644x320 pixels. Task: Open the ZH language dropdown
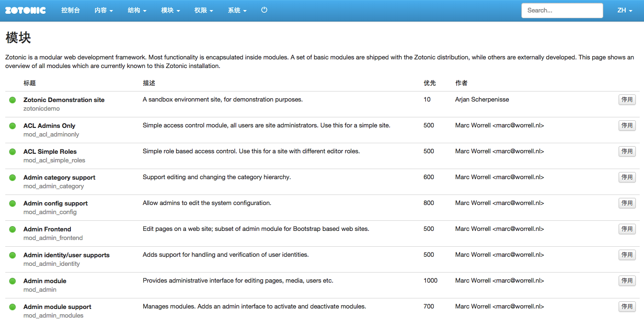pos(624,11)
